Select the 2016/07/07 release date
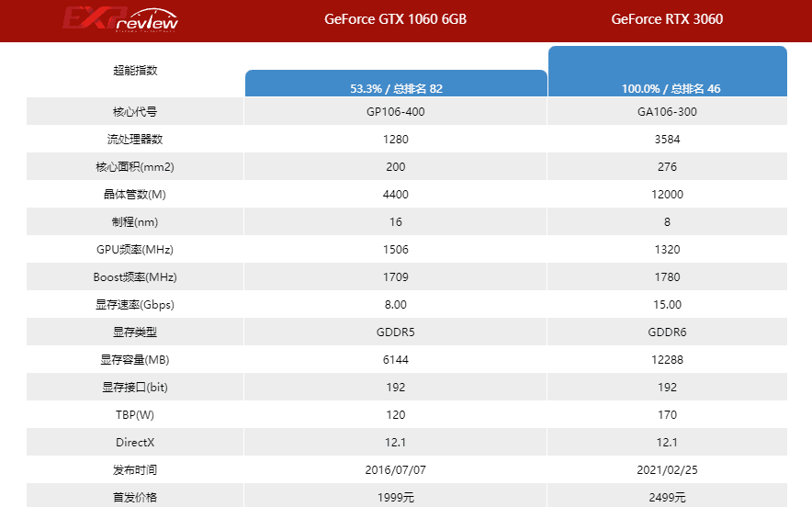Image resolution: width=812 pixels, height=507 pixels. pos(396,469)
